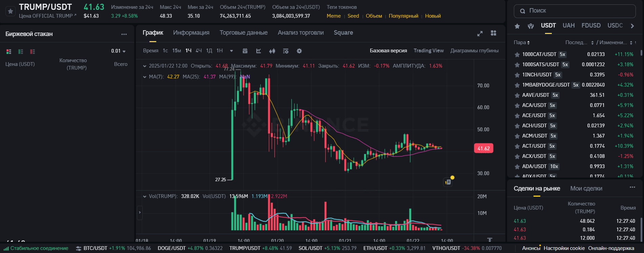
Task: Collapse the OHLC candle info row
Action: (x=145, y=66)
